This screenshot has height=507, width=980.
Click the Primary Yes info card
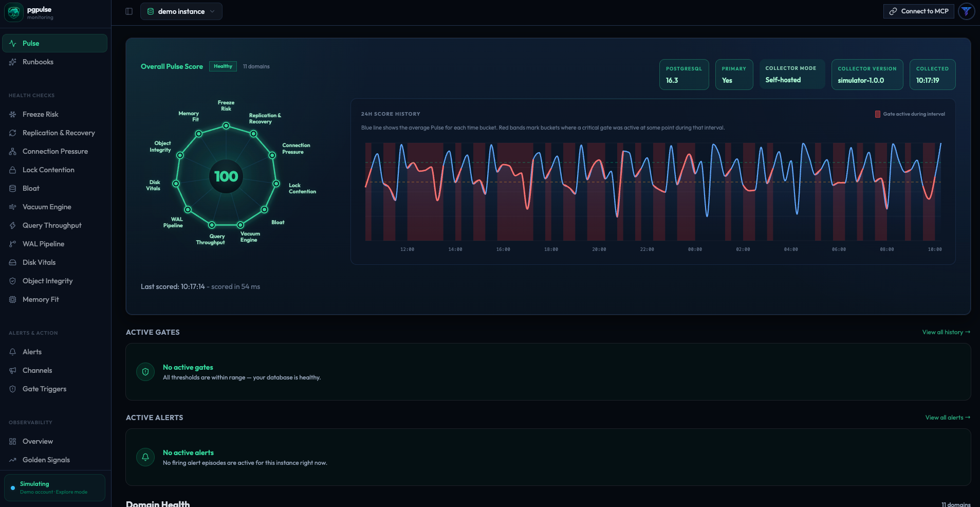[734, 75]
